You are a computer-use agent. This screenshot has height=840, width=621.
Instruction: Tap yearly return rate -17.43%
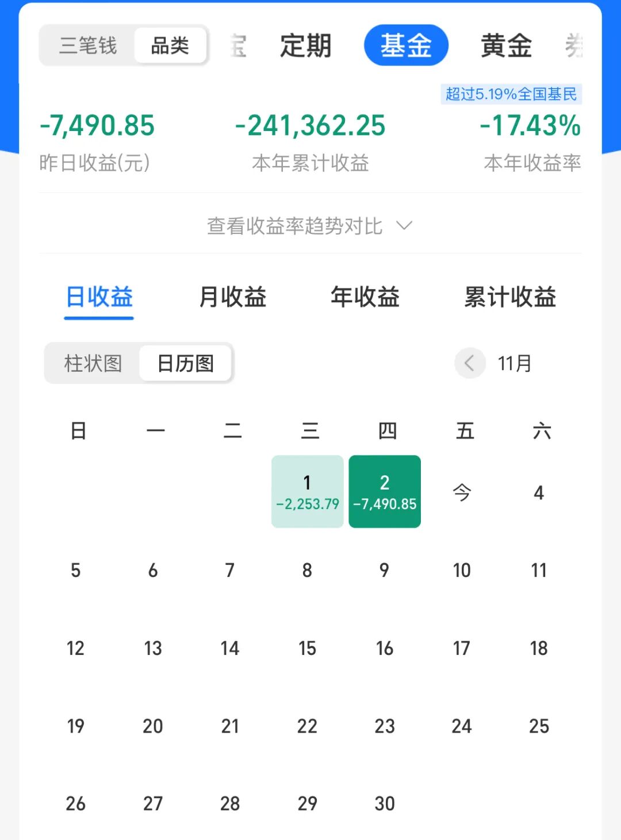pos(530,126)
